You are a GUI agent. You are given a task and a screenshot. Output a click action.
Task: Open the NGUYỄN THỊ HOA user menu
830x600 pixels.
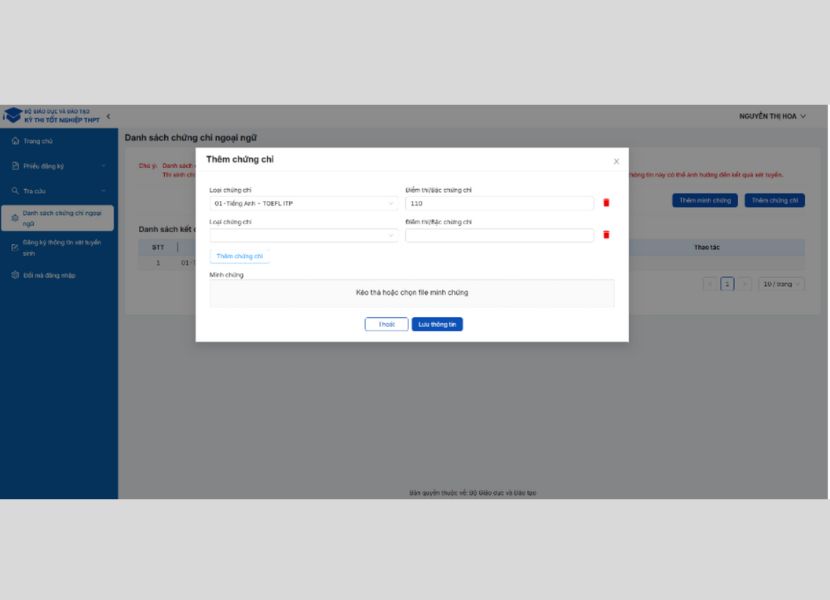(772, 117)
